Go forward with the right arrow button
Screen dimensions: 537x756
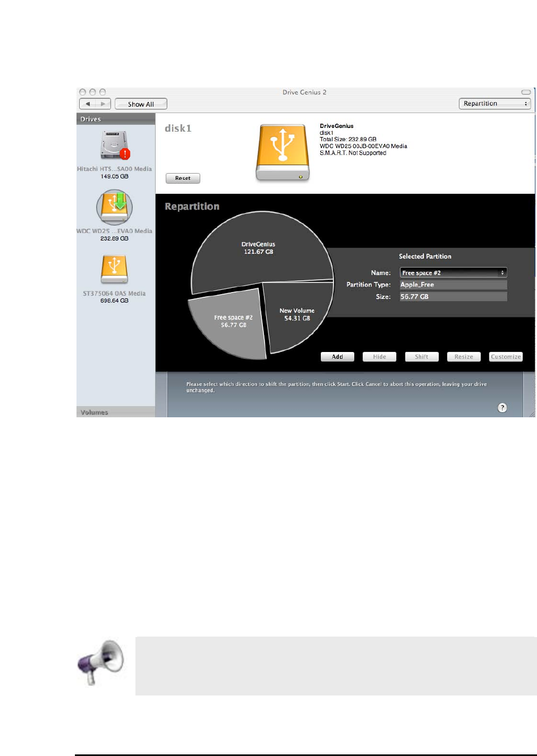103,104
